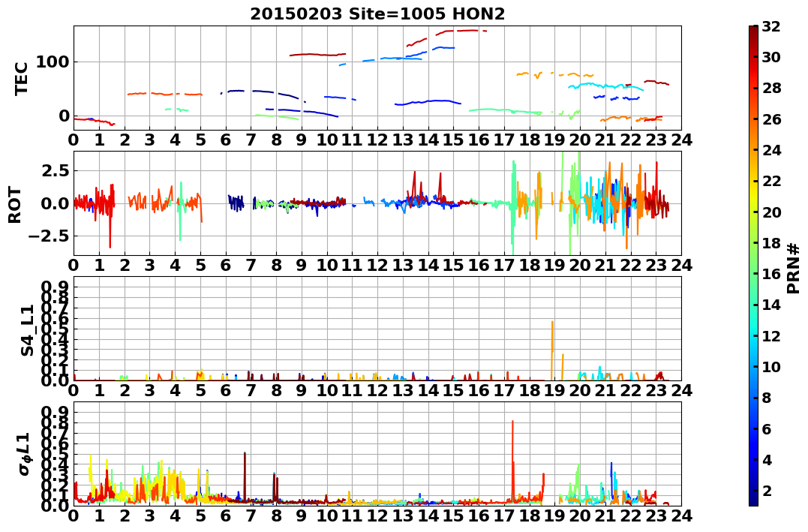Click the colorbar tick label 24
This screenshot has width=808, height=532.
click(771, 150)
